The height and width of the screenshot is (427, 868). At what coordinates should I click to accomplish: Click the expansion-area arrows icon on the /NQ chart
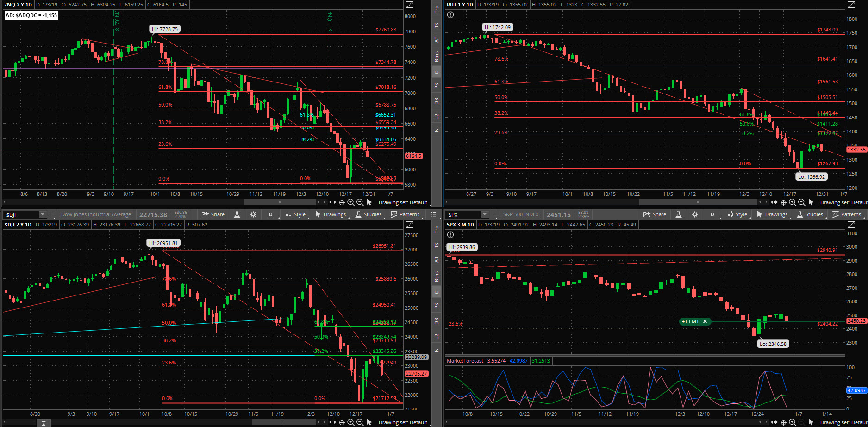[x=332, y=202]
